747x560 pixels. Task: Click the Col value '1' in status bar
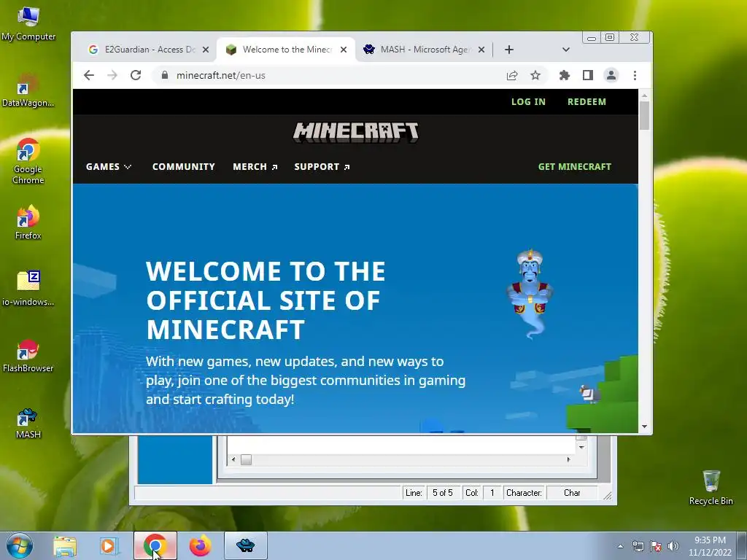(x=492, y=493)
